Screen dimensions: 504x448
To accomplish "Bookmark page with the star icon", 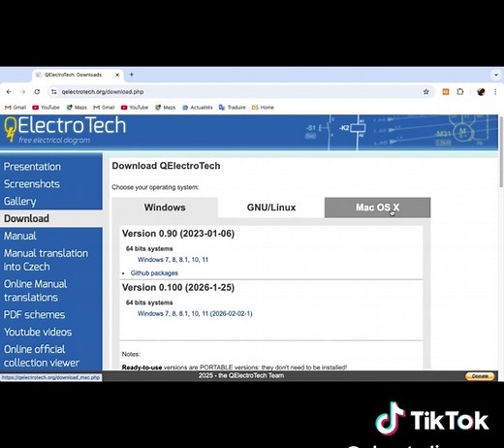I will (x=426, y=92).
